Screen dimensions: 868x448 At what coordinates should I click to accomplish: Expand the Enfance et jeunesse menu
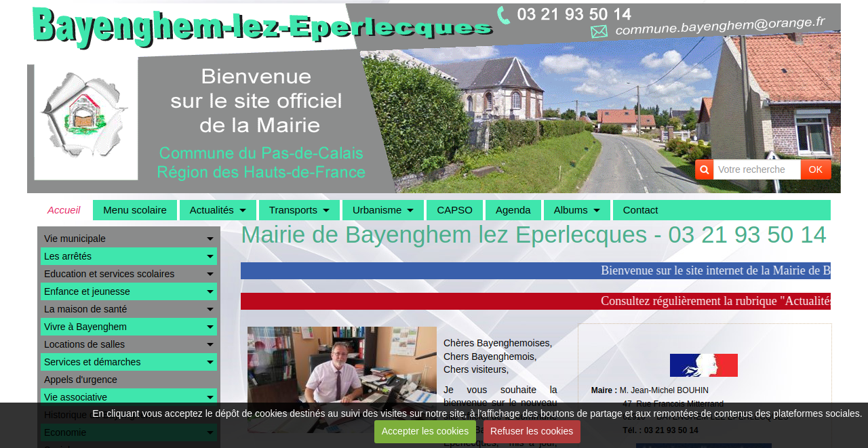(129, 291)
